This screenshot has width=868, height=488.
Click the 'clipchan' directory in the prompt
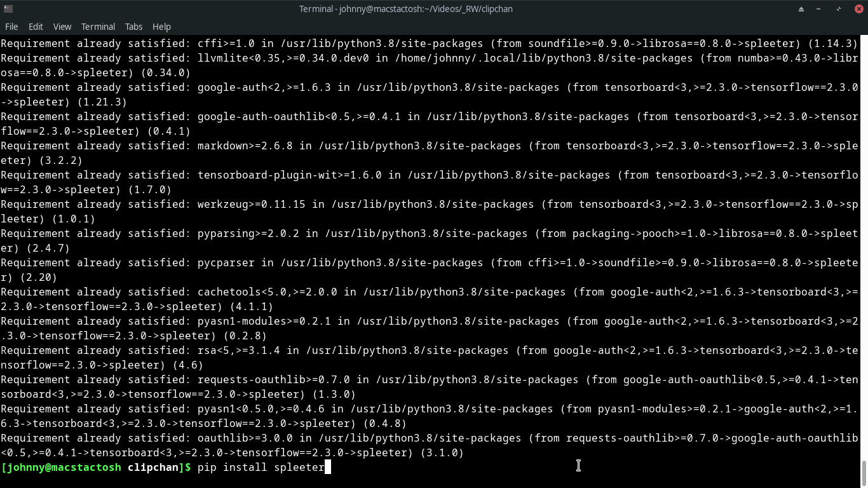click(x=153, y=468)
